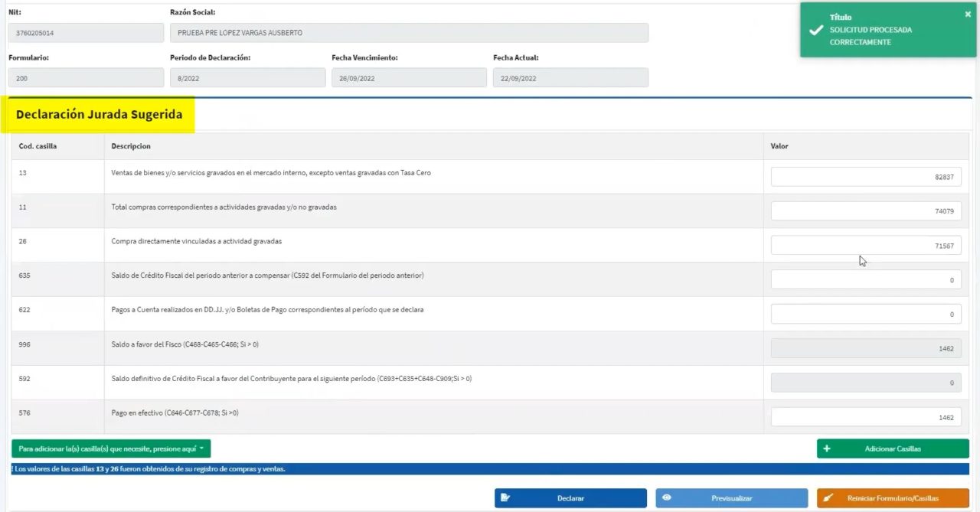Viewport: 980px width, 512px height.
Task: Click the Declarar button
Action: pyautogui.click(x=570, y=498)
